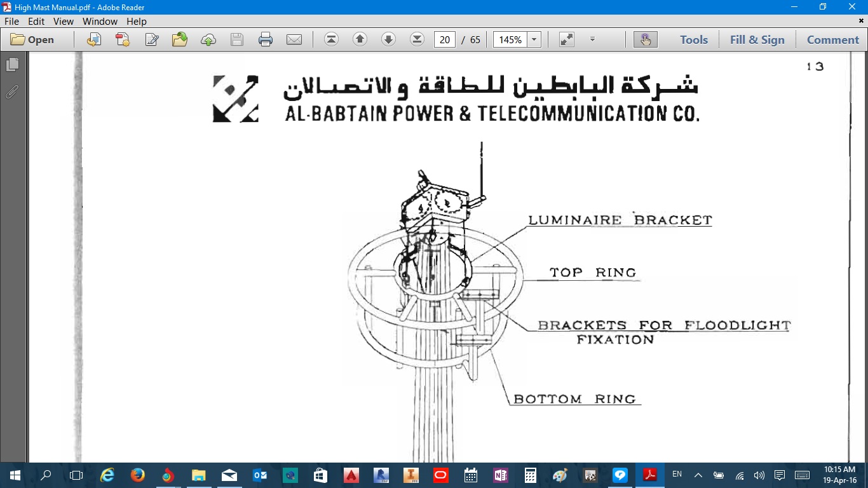Click the upload to cloud icon
868x488 pixels.
pyautogui.click(x=208, y=39)
